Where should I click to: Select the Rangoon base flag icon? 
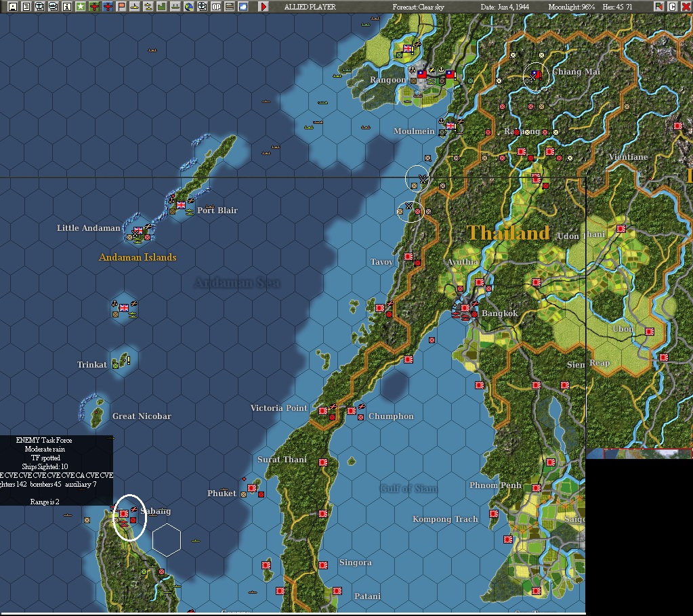click(x=422, y=74)
